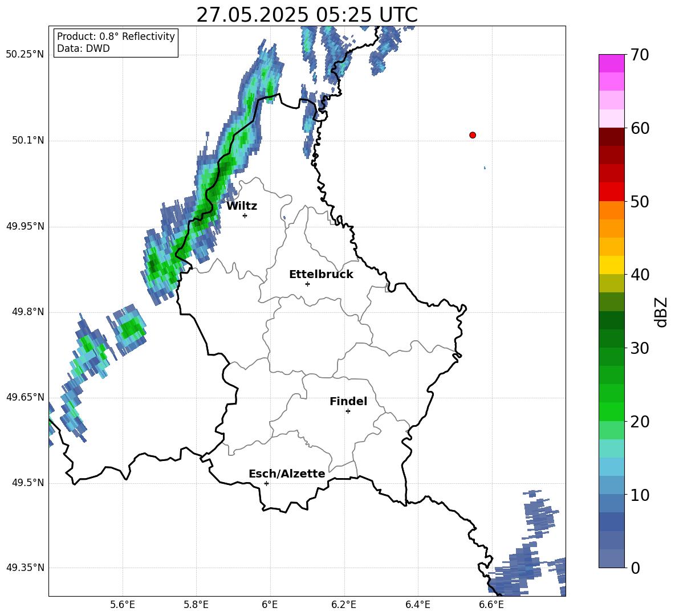Click the 5.8°E longitude tick label
This screenshot has width=675, height=616.
(x=196, y=605)
